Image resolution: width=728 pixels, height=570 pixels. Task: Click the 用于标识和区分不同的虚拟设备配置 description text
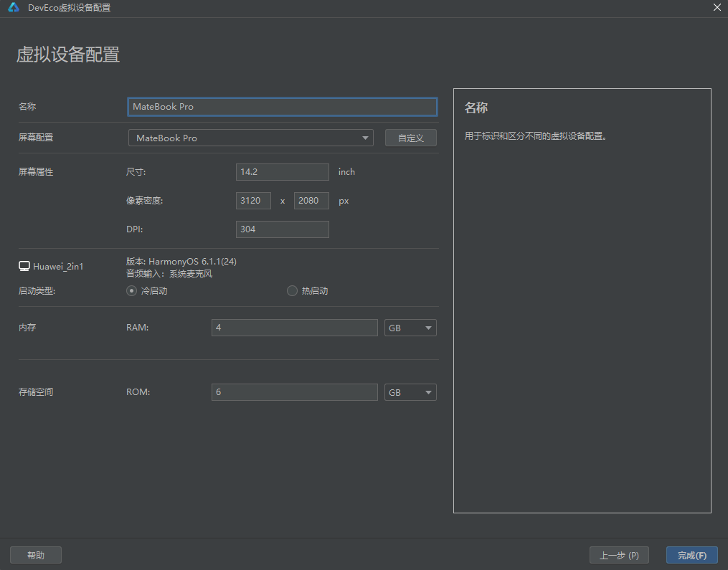click(535, 136)
